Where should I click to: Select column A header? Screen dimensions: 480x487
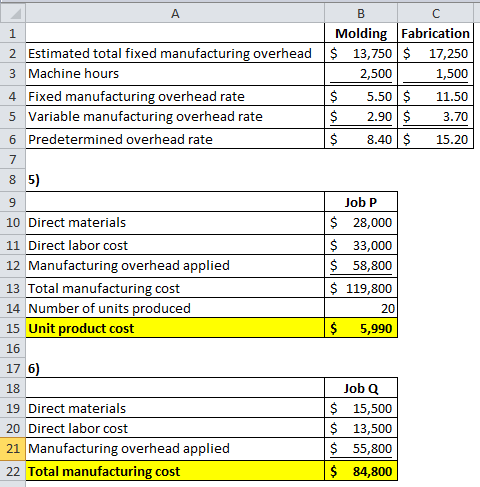(x=175, y=14)
